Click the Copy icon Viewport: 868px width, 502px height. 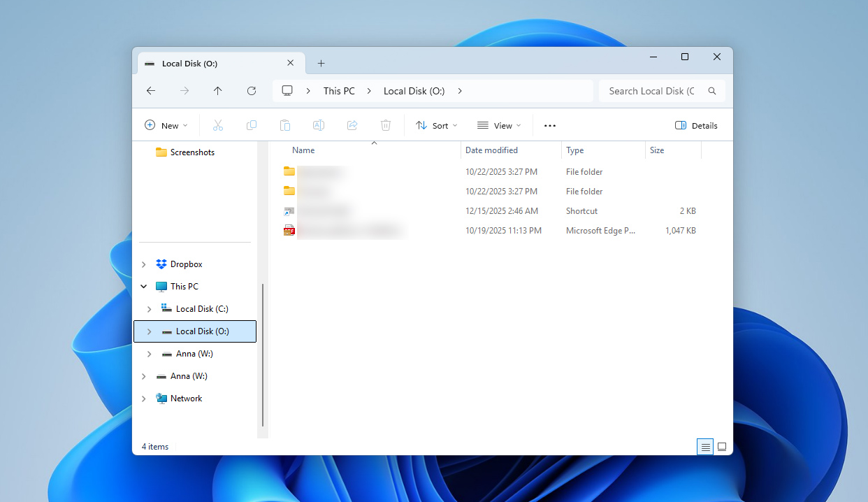252,125
